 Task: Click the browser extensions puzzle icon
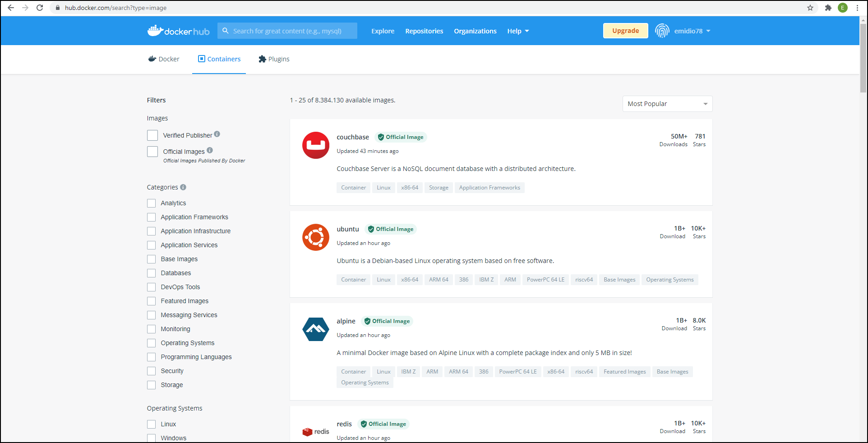(828, 8)
